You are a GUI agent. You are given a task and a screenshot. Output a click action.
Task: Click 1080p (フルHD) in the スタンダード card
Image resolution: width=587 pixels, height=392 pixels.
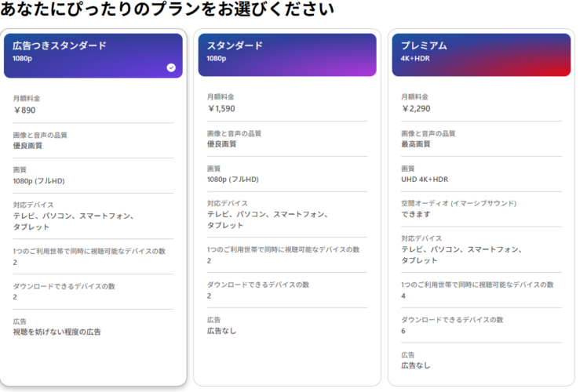point(233,180)
